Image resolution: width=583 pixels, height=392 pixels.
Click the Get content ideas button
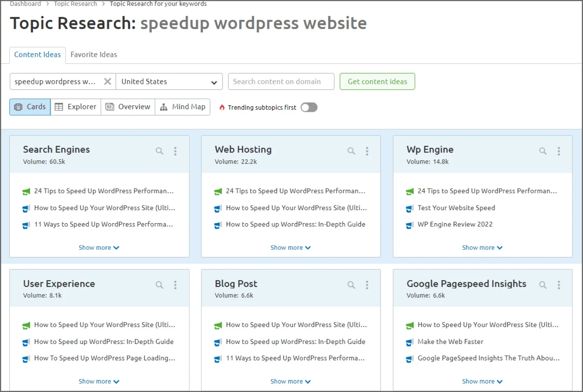click(x=377, y=81)
